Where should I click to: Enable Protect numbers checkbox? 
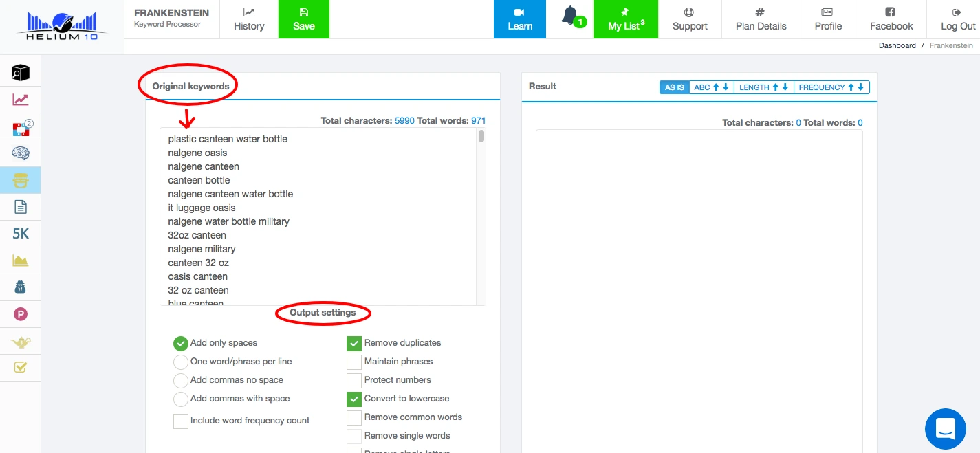click(x=354, y=380)
